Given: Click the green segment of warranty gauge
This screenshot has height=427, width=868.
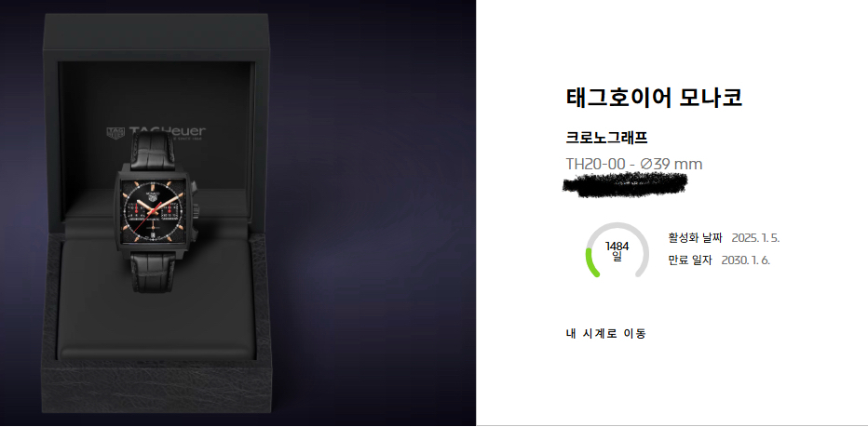Looking at the screenshot, I should pyautogui.click(x=590, y=262).
